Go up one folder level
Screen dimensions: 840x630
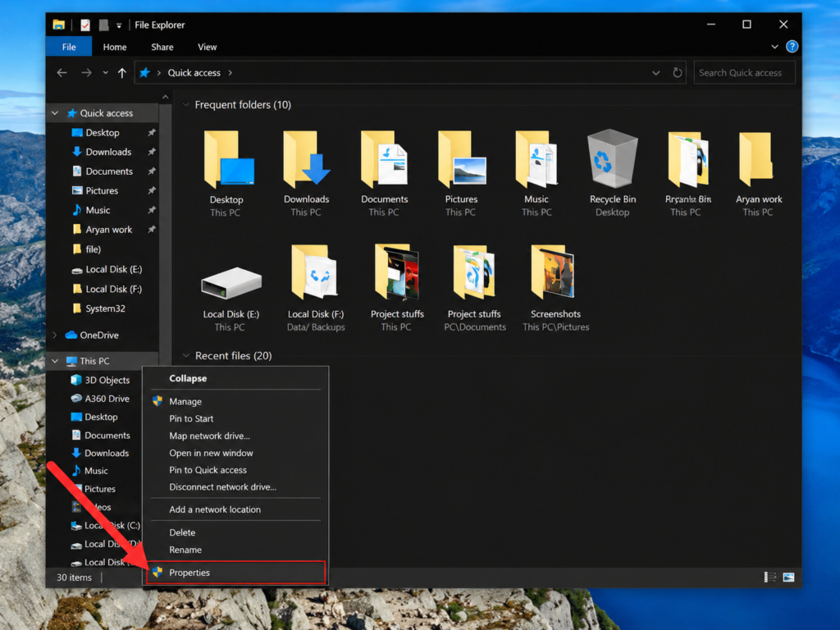tap(122, 72)
